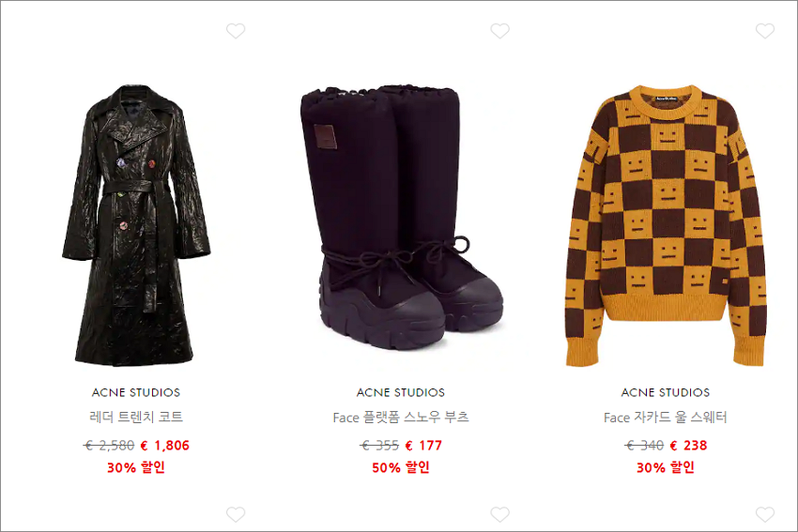The height and width of the screenshot is (532, 798).
Task: Click the struck-through original price € 2,580
Action: tap(109, 446)
